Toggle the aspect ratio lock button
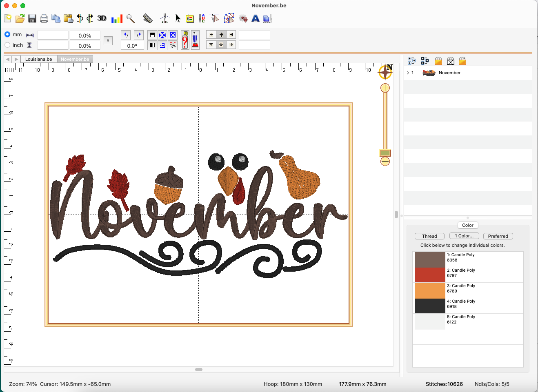 (108, 41)
